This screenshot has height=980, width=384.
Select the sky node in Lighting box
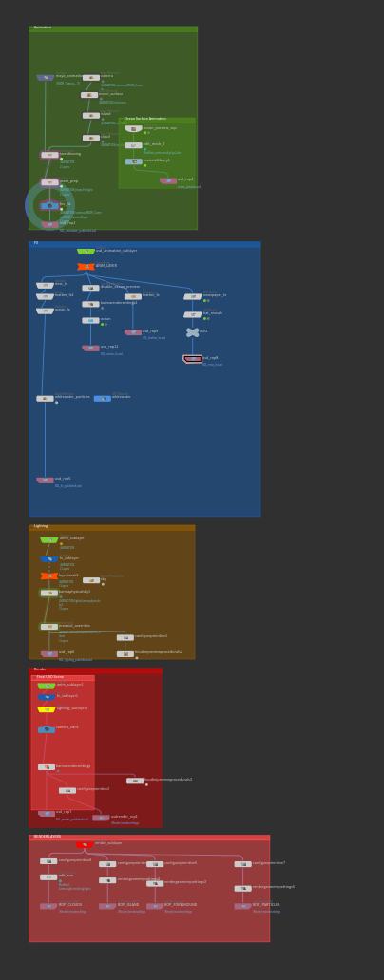point(91,580)
